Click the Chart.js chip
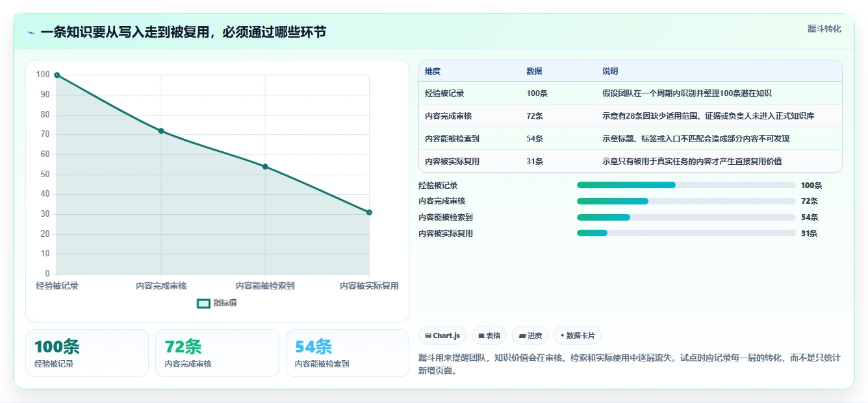Image resolution: width=868 pixels, height=403 pixels. pyautogui.click(x=442, y=336)
